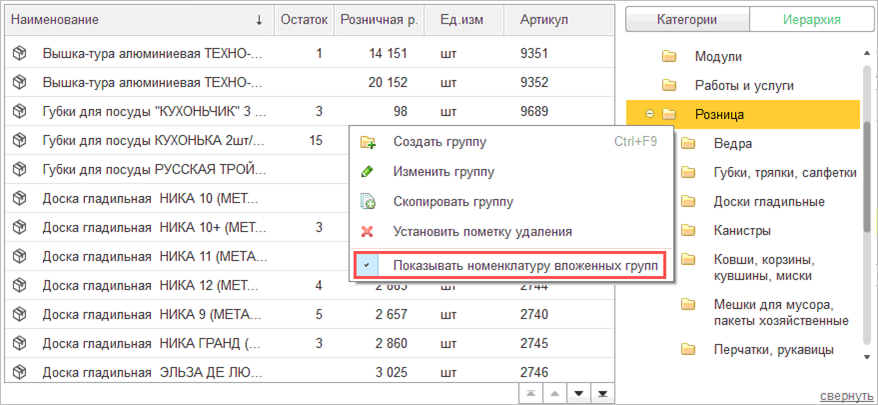
Task: Jump to last row with bottom arrow button
Action: click(x=602, y=393)
